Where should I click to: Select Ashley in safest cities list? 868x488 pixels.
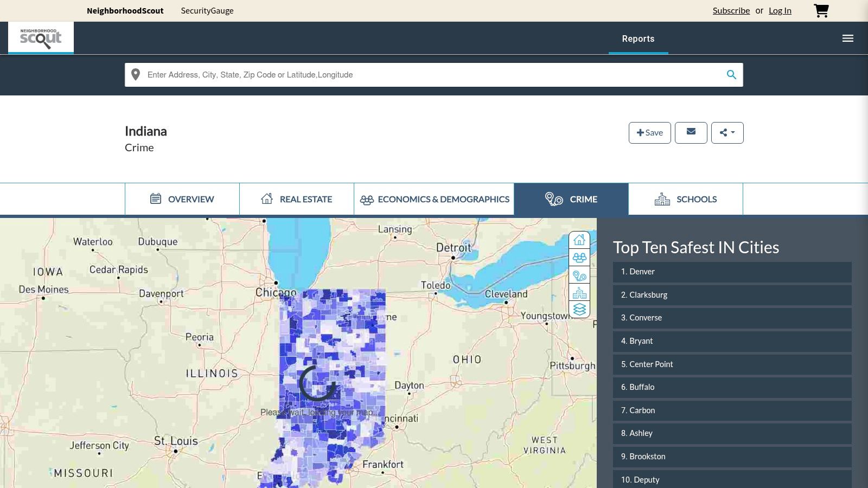pos(732,433)
